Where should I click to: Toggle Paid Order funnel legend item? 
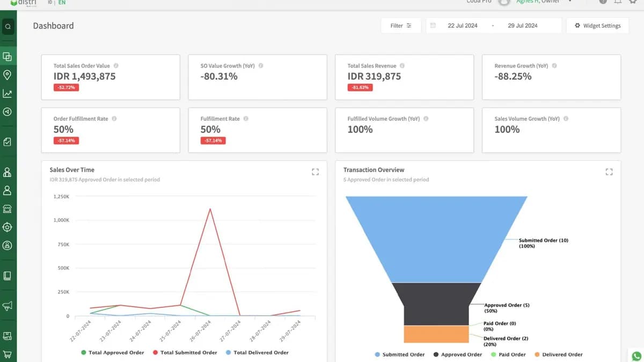point(508,354)
